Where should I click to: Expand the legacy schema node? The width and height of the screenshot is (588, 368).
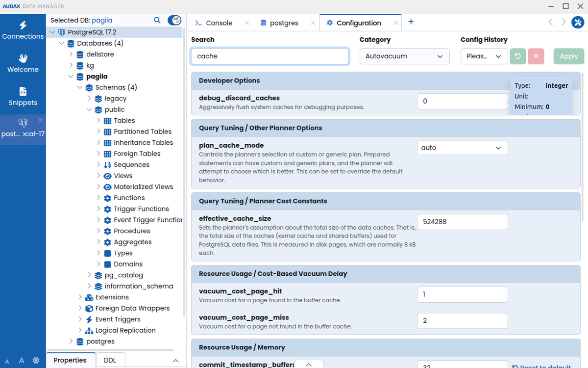[x=89, y=99]
